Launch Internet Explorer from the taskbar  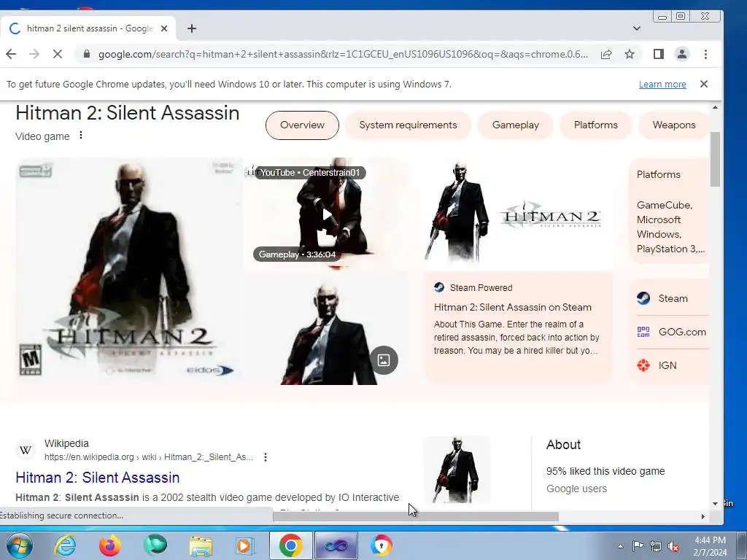click(65, 545)
